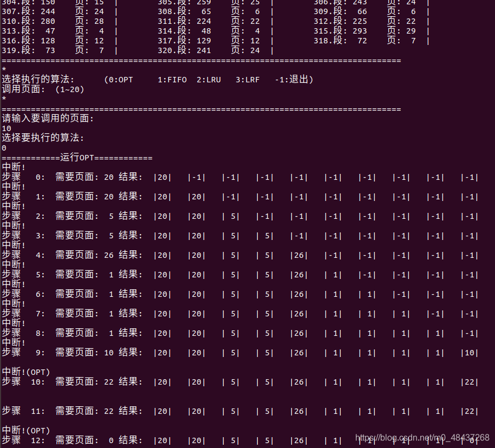495x448 pixels.
Task: Select the '310.段: 280' entry
Action: 28,22
